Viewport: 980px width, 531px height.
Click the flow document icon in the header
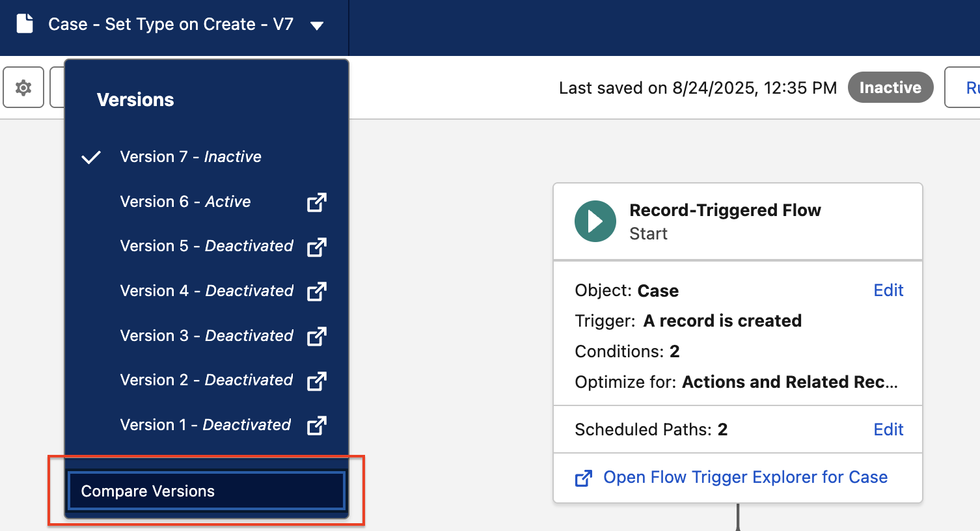point(25,23)
